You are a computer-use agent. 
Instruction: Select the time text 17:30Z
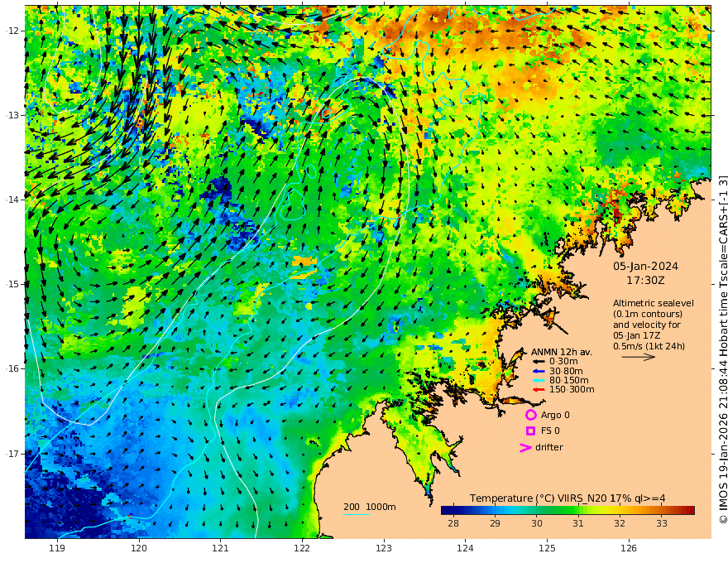[x=645, y=281]
